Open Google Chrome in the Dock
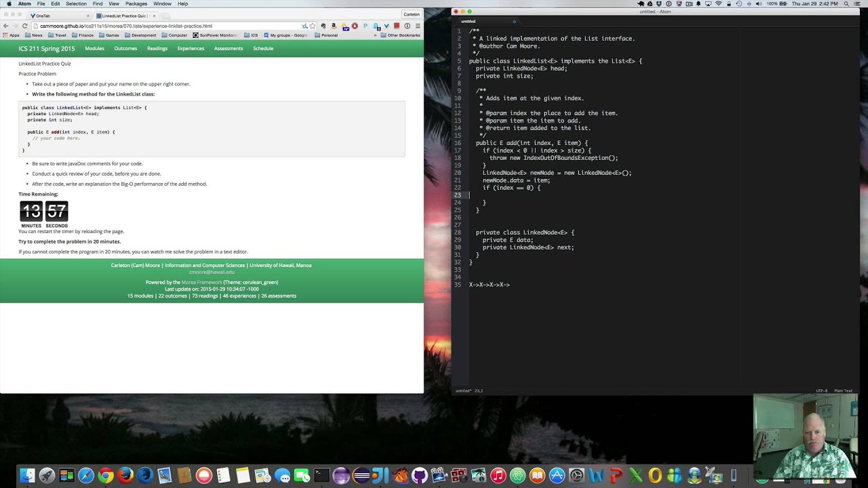 (106, 476)
